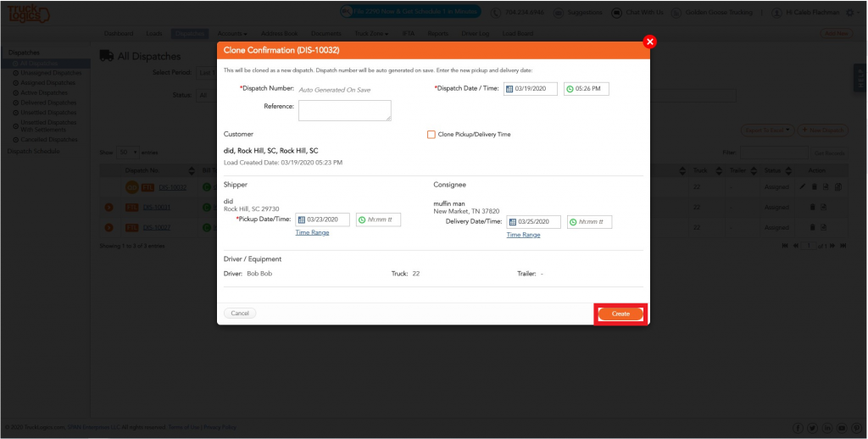868x439 pixels.
Task: Open calendar icon for Pickup Date
Action: (x=302, y=219)
